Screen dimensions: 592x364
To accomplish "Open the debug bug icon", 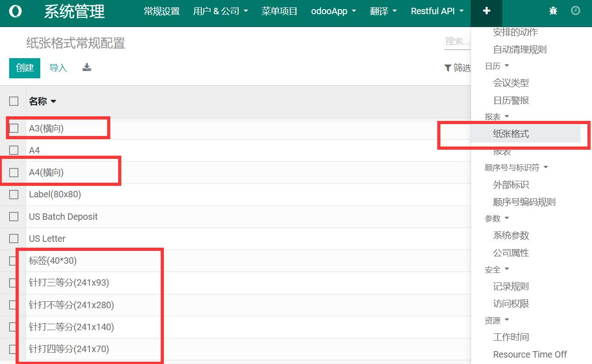I will tap(553, 11).
